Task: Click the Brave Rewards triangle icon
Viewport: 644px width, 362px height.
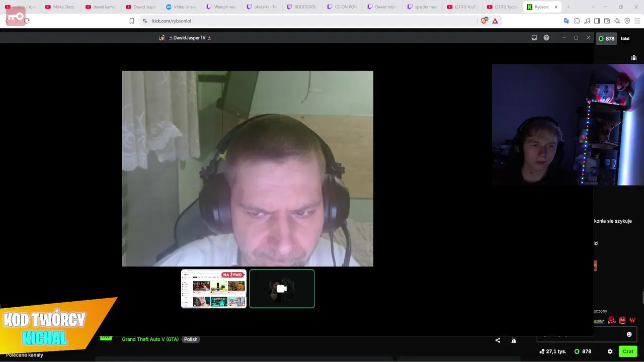Action: 495,21
